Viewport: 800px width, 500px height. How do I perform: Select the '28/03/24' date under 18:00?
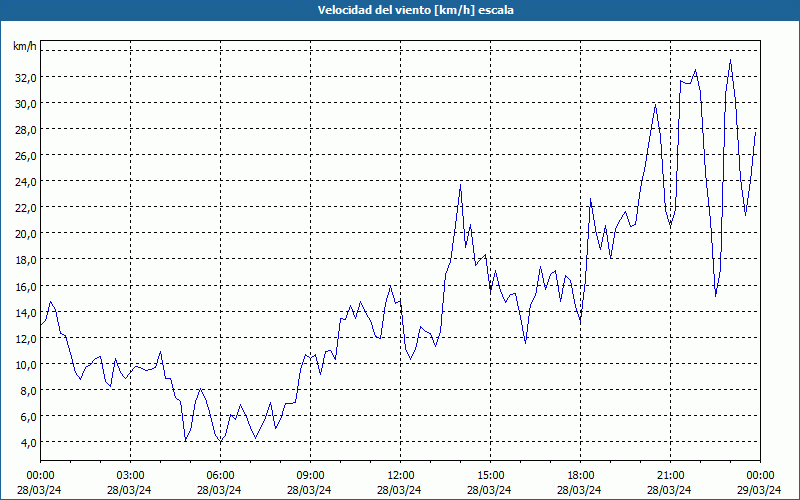coord(579,490)
